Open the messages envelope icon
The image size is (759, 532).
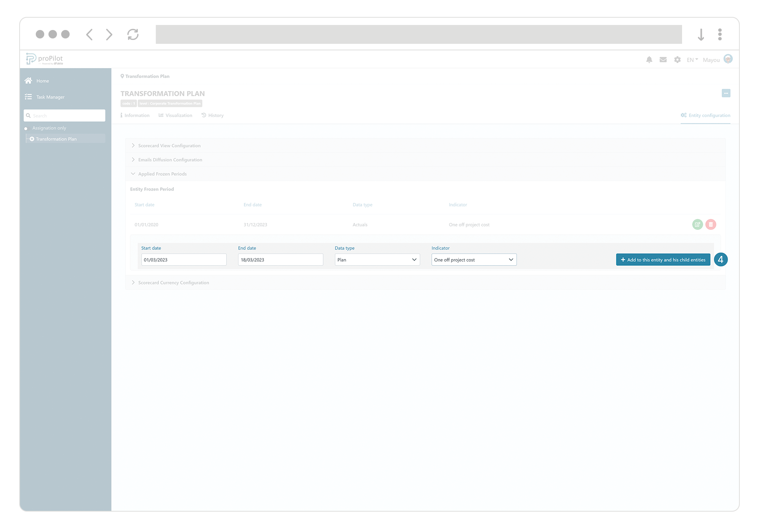663,60
